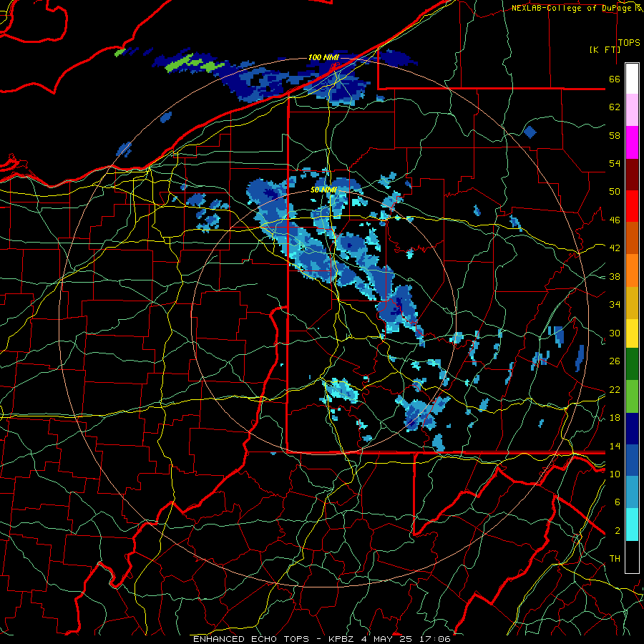Select the dark maroon legend band
The width and height of the screenshot is (644, 644).
pyautogui.click(x=632, y=175)
